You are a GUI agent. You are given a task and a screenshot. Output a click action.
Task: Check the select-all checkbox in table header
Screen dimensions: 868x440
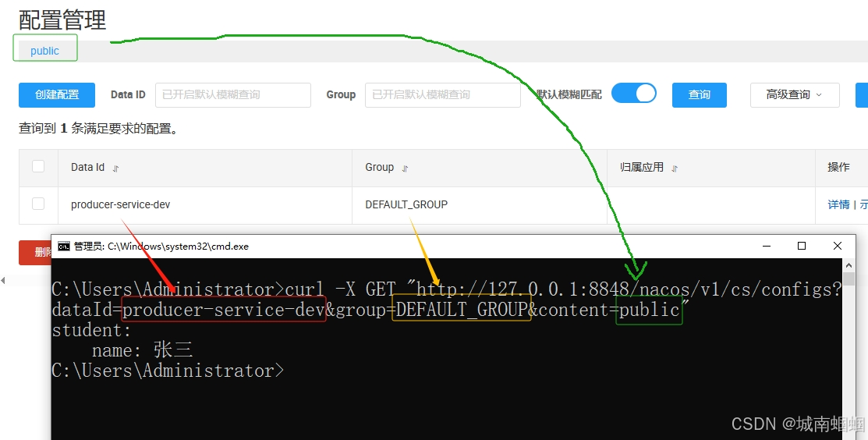point(38,166)
